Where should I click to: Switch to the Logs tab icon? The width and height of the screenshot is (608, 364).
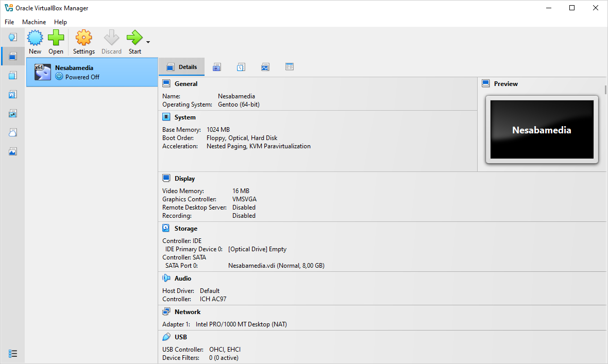pos(241,67)
